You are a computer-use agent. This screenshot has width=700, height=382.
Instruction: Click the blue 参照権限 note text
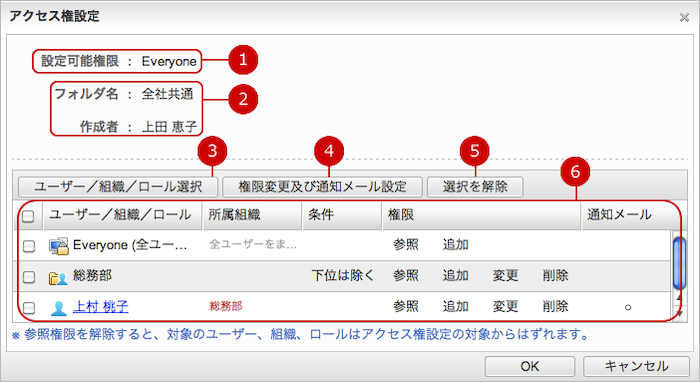(300, 334)
